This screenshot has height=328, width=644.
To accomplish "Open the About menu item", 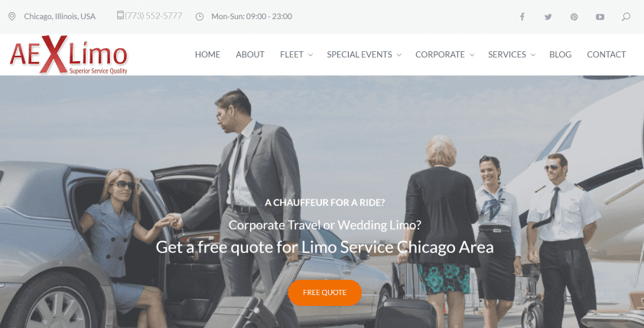I will (x=250, y=54).
